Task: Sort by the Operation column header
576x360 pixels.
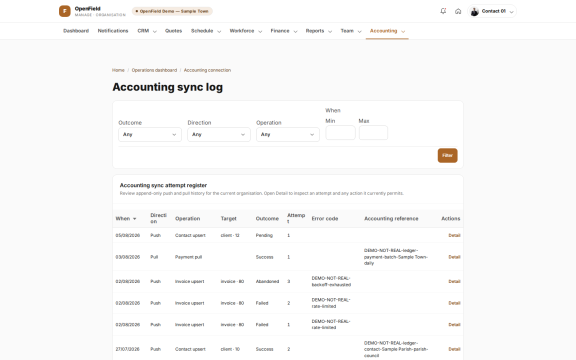Action: [187, 219]
